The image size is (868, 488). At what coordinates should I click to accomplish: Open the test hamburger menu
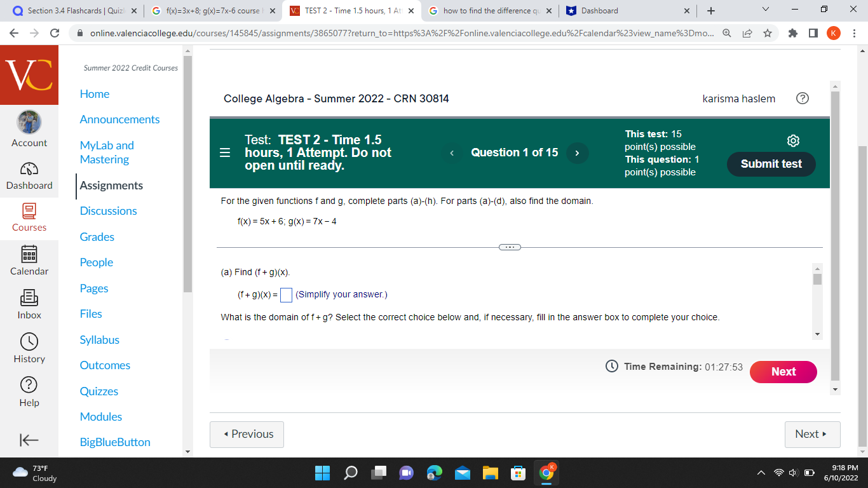225,153
